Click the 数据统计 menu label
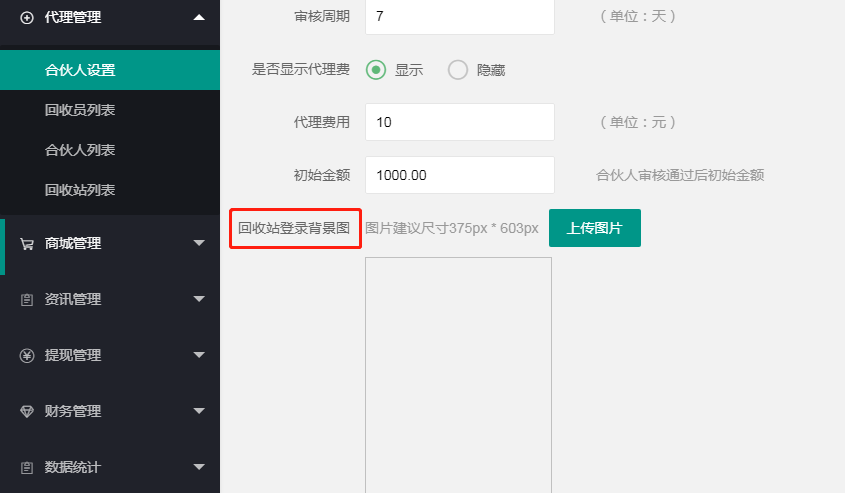Image resolution: width=845 pixels, height=493 pixels. (73, 468)
